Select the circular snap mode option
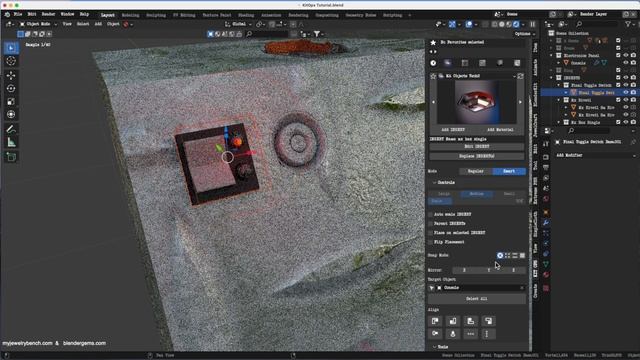This screenshot has height=360, width=640. pyautogui.click(x=500, y=256)
